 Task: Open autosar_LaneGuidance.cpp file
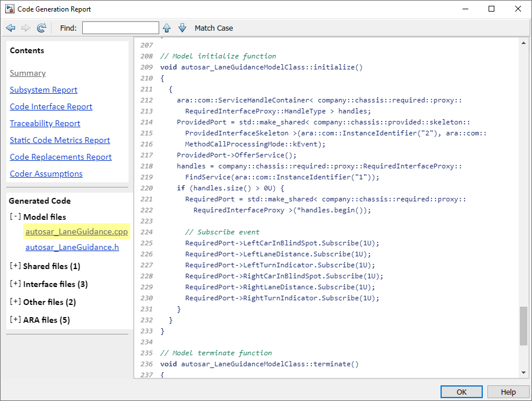[76, 231]
